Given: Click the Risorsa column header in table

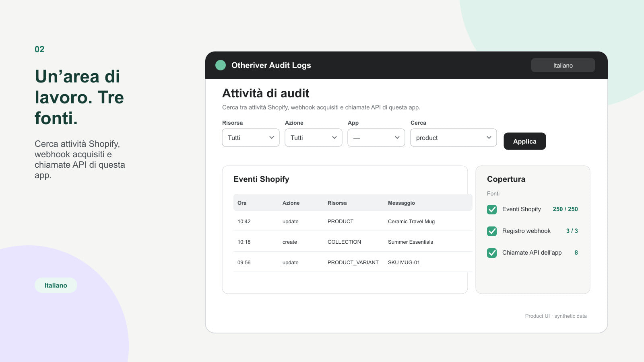Looking at the screenshot, I should pyautogui.click(x=337, y=203).
